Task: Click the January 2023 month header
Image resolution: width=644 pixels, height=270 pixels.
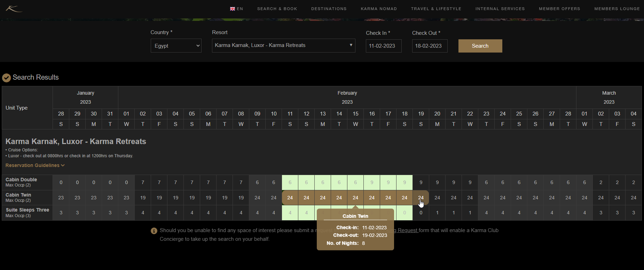Action: (x=85, y=97)
